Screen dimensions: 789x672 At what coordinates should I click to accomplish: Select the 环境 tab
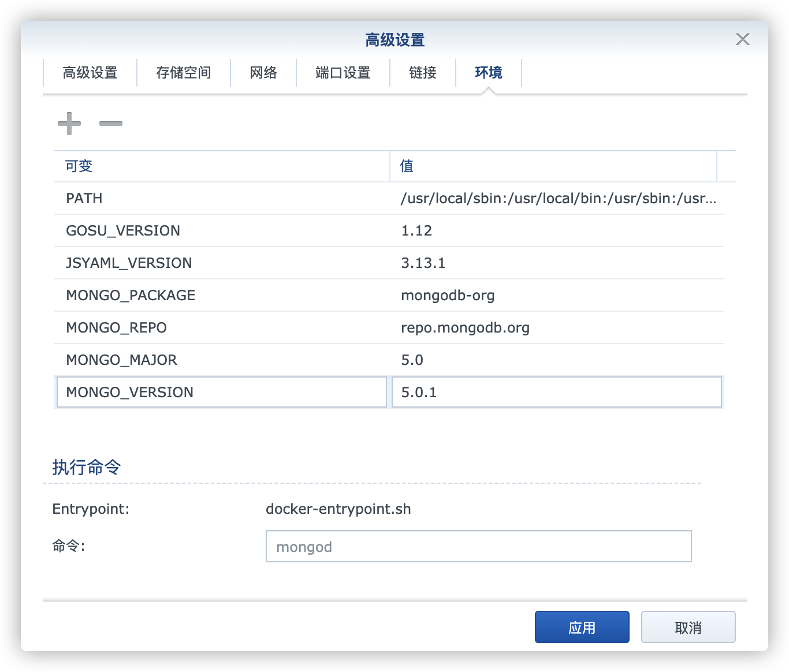point(489,73)
